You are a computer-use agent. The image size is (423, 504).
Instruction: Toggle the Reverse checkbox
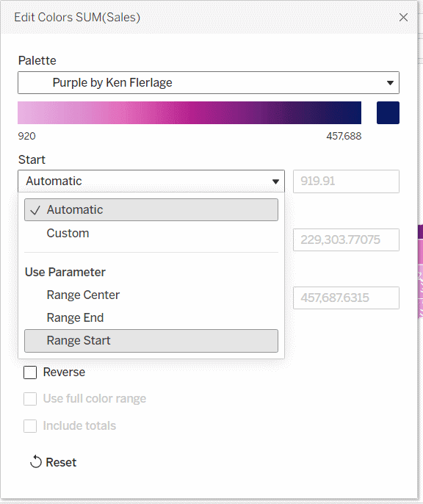pyautogui.click(x=30, y=372)
